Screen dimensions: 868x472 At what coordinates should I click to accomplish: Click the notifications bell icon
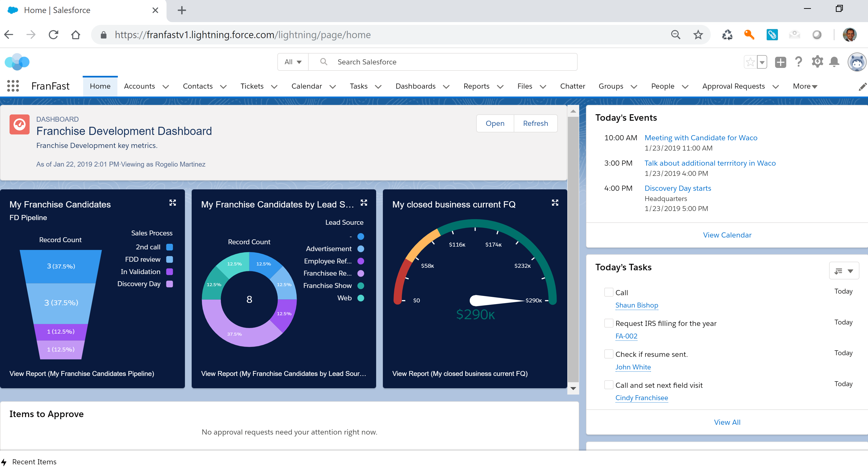(x=834, y=62)
